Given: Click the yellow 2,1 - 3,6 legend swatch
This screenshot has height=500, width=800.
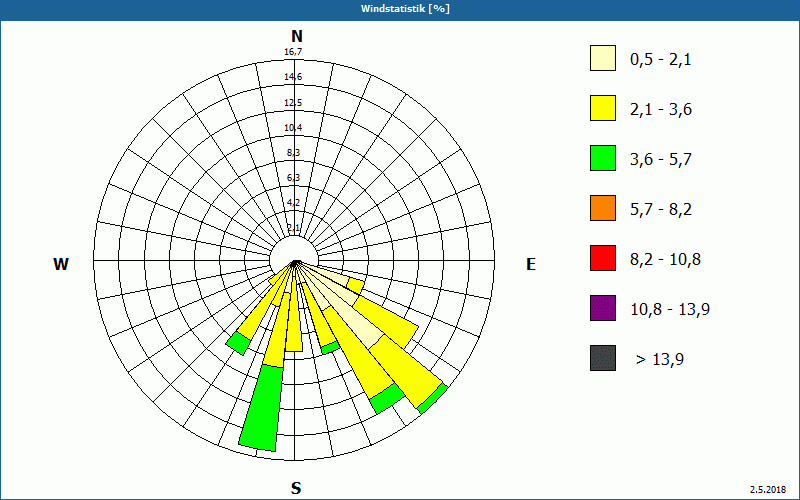Looking at the screenshot, I should coord(603,108).
